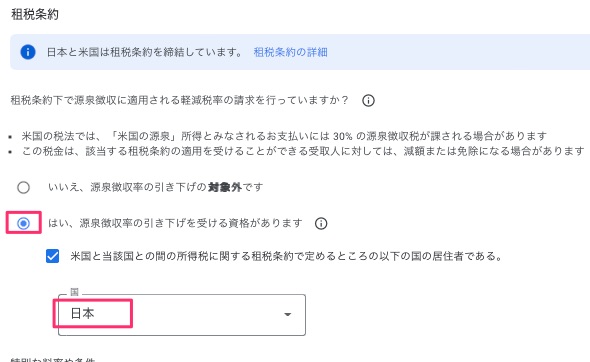This screenshot has height=362, width=590.
Task: Click the 日本と米国は租税条約を締結しています banner text
Action: coord(145,52)
